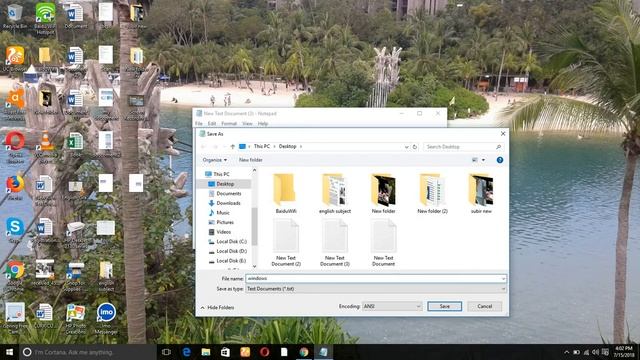Click the Cancel button
The height and width of the screenshot is (360, 640).
coord(484,306)
